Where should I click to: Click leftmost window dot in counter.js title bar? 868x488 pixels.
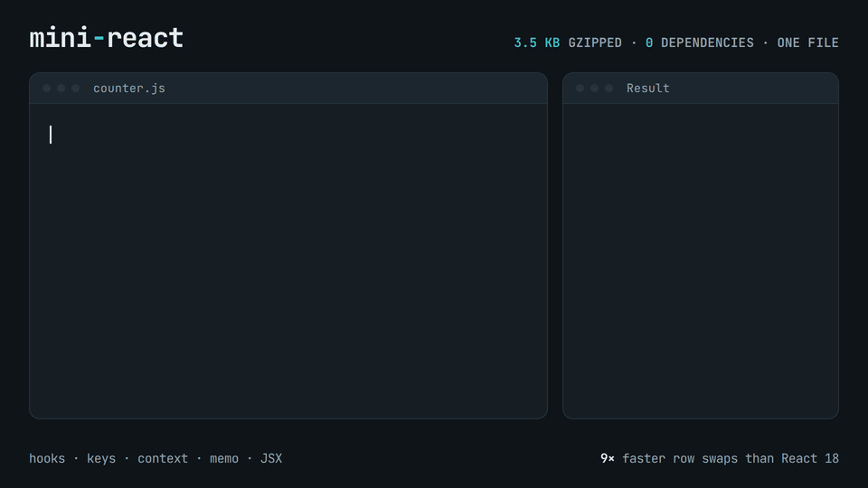pyautogui.click(x=46, y=89)
